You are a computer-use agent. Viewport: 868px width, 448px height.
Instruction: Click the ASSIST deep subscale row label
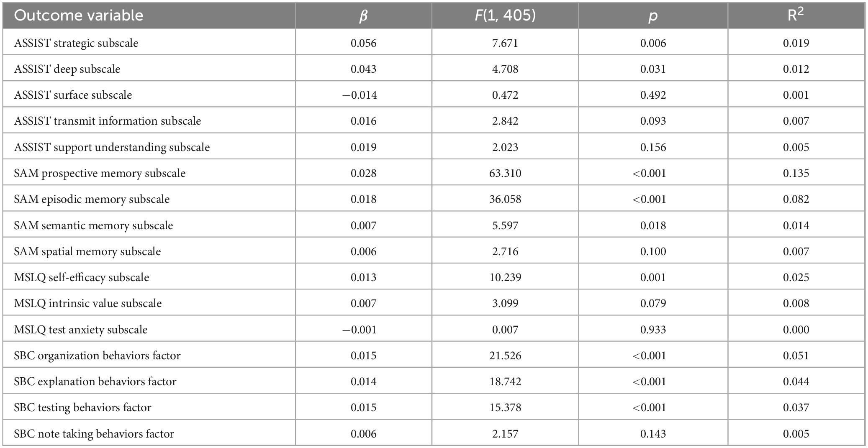[x=67, y=69]
